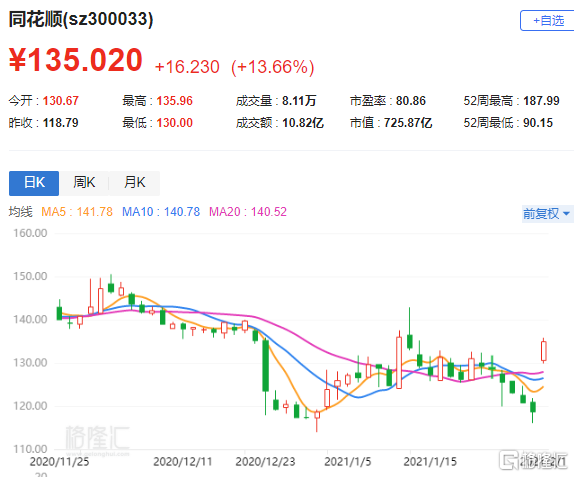Screen dimensions: 574x477
Task: Click the percent change (+13.66%)
Action: (x=273, y=67)
